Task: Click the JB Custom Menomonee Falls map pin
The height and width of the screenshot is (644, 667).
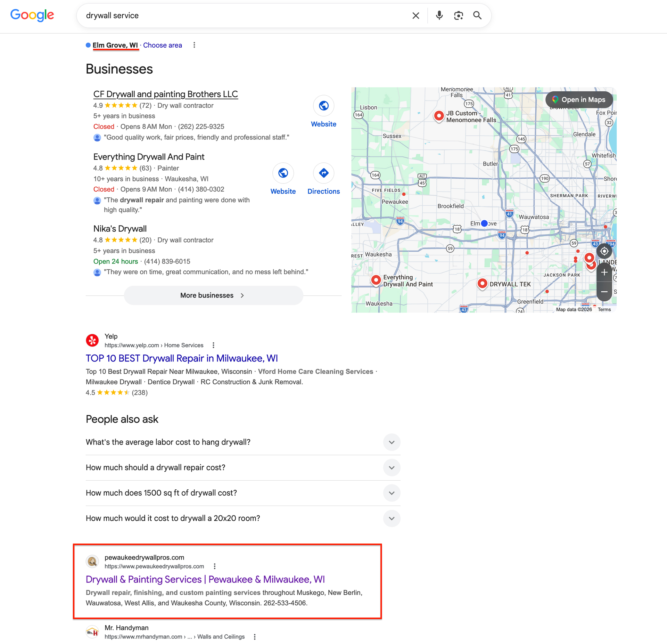Action: [x=439, y=116]
